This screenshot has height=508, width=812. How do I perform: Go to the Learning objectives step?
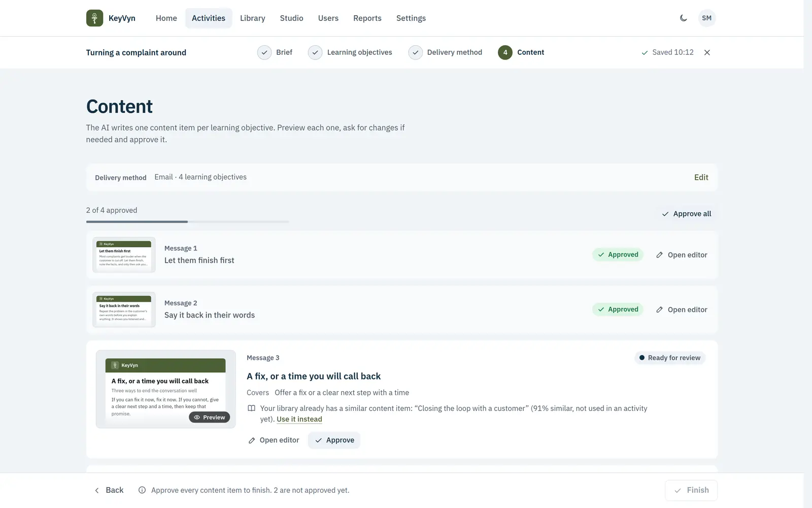coord(350,52)
